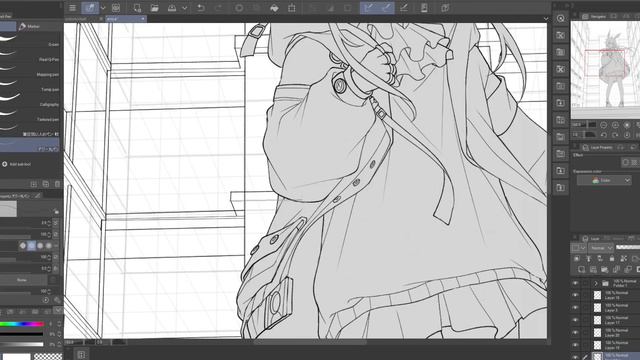Click the New document icon

(x=137, y=8)
